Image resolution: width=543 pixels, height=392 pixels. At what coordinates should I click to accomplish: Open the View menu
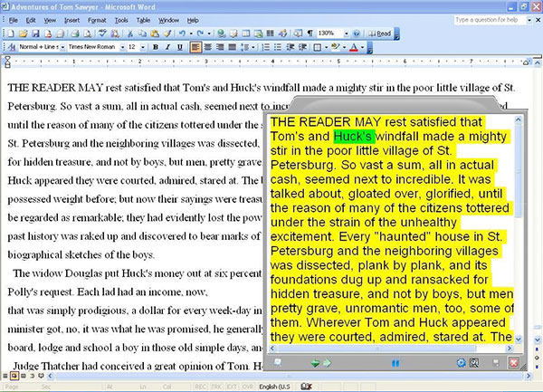pos(50,20)
